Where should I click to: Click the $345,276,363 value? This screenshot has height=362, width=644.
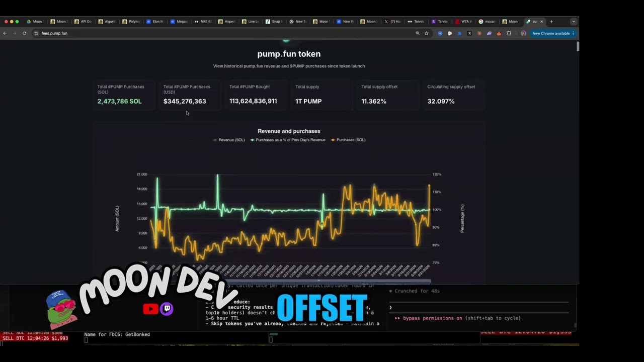(185, 101)
